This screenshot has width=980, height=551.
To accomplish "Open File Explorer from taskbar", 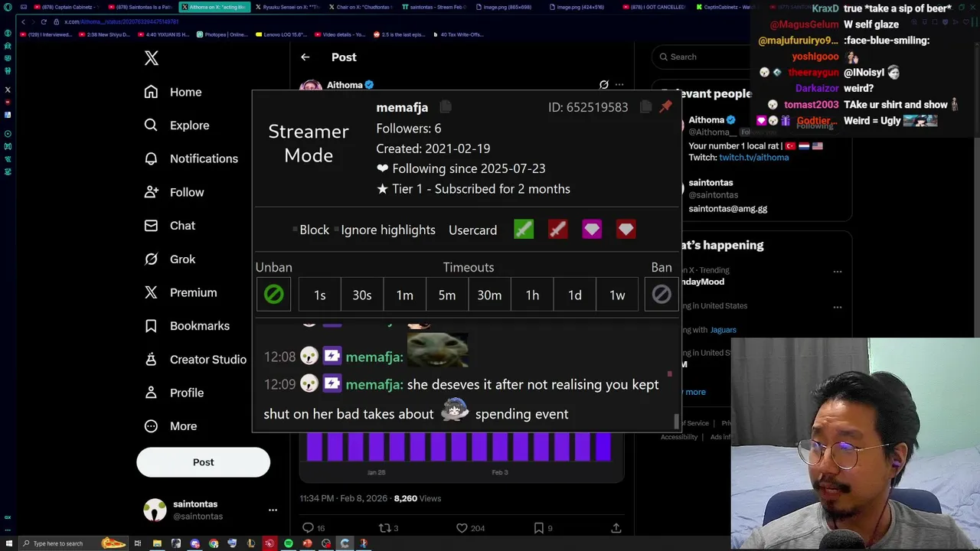I will pyautogui.click(x=157, y=543).
